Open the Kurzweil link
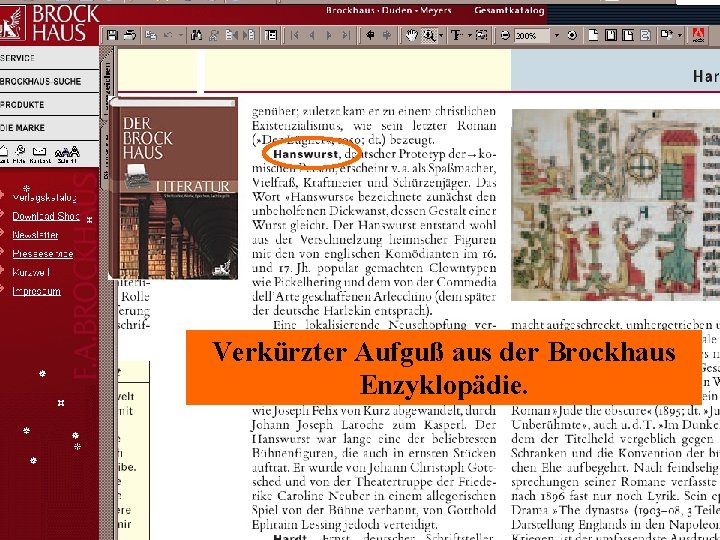The width and height of the screenshot is (720, 540). pyautogui.click(x=31, y=272)
